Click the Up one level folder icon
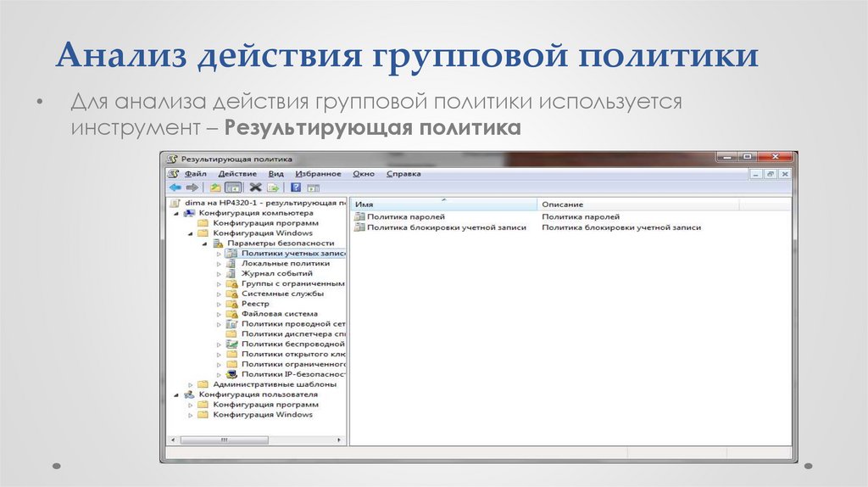Image resolution: width=868 pixels, height=487 pixels. point(215,188)
